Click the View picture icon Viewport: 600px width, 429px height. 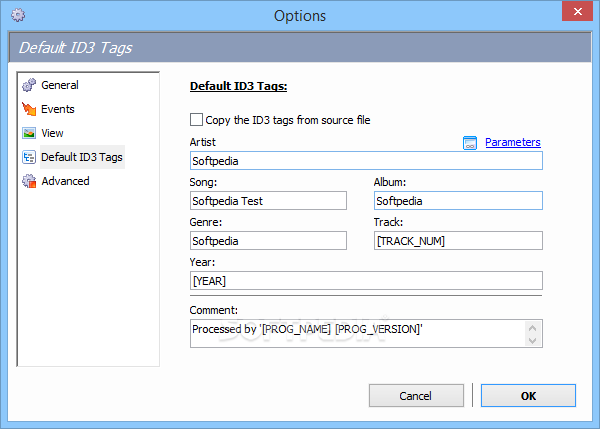pos(29,133)
